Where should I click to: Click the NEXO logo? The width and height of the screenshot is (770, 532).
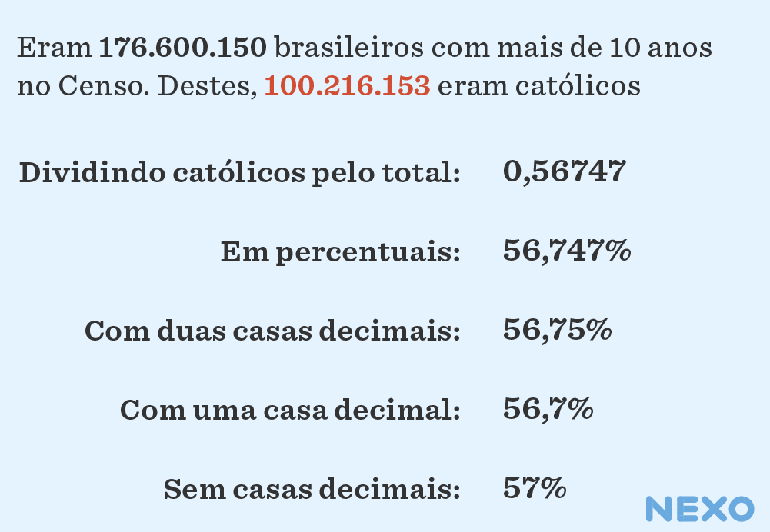(699, 508)
